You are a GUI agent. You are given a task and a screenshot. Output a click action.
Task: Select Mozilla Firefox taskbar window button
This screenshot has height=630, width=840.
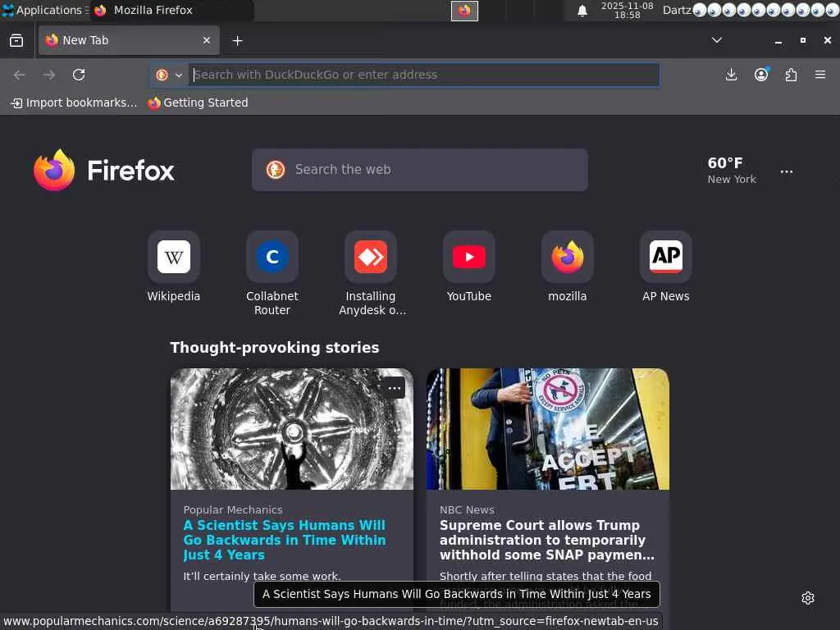(x=171, y=10)
